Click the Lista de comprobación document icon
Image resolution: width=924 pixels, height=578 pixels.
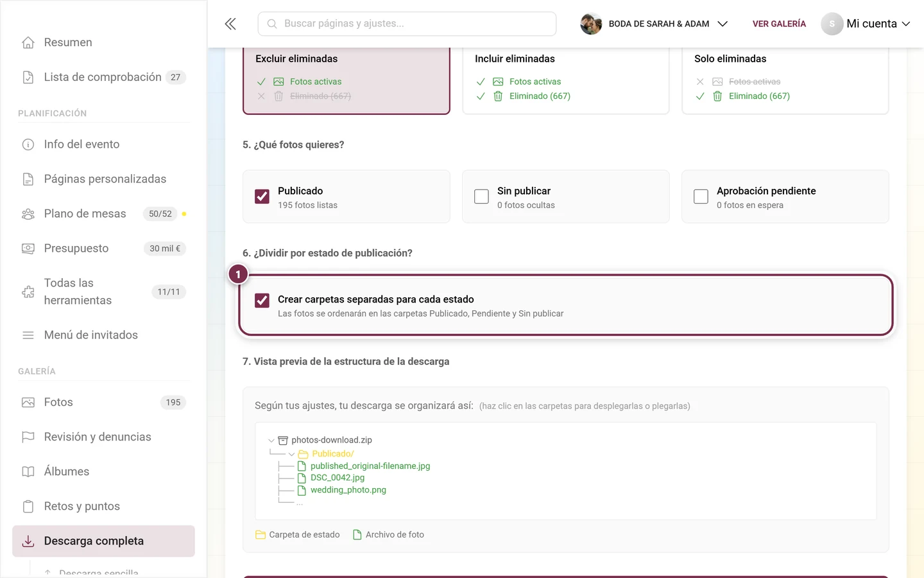[x=28, y=77]
